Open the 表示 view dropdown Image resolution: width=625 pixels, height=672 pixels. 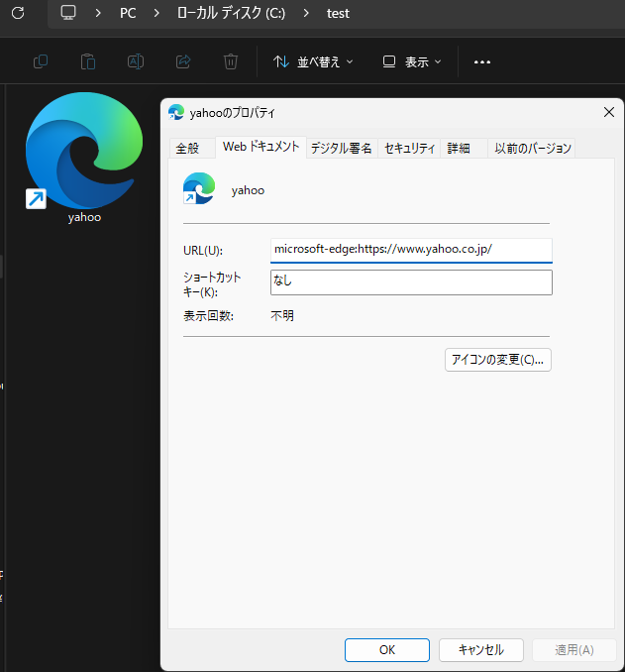point(412,61)
